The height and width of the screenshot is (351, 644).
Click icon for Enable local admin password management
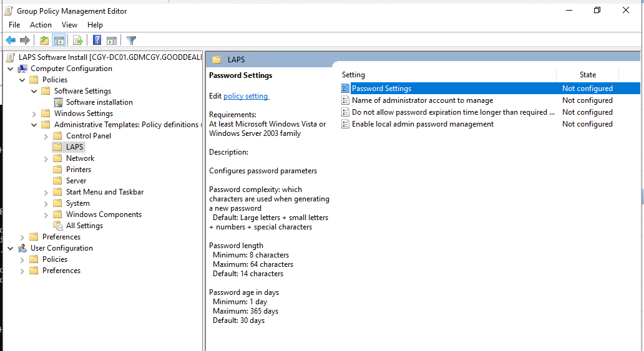[346, 124]
